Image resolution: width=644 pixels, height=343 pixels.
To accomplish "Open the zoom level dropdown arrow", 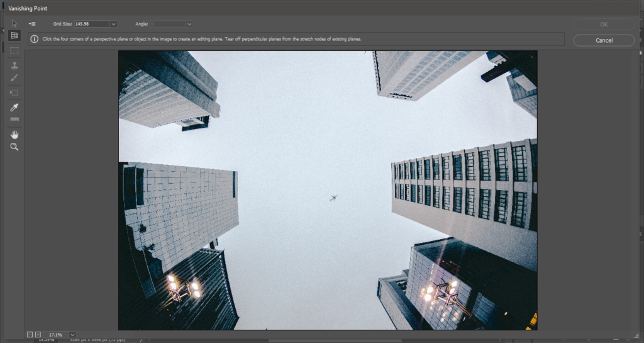I will [x=72, y=335].
